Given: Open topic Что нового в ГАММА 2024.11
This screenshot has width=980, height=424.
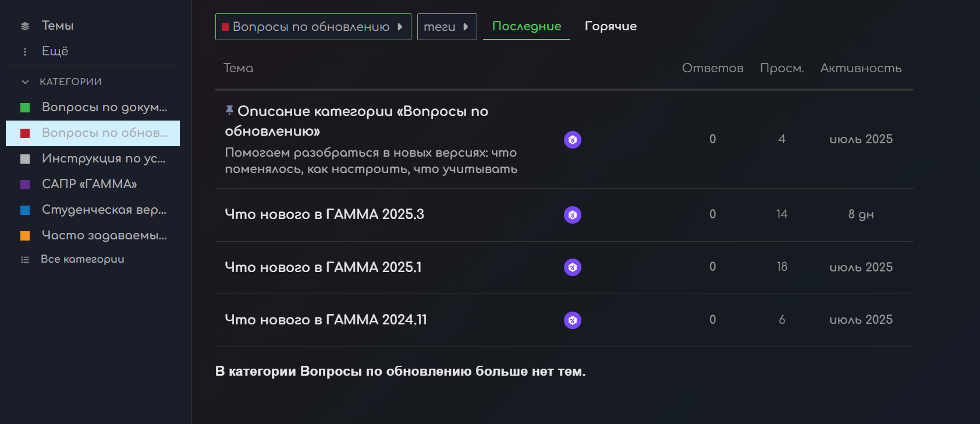Looking at the screenshot, I should pos(326,320).
